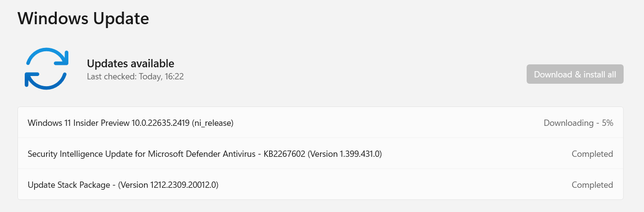Click Completed status for Update Stack Package
The height and width of the screenshot is (212, 644).
(592, 185)
